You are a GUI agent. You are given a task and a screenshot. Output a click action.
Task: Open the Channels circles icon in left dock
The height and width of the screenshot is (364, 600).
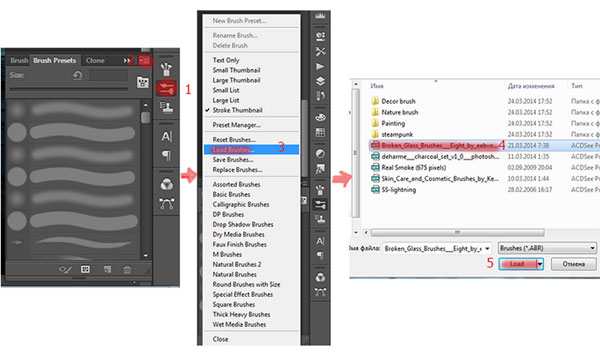[x=166, y=184]
